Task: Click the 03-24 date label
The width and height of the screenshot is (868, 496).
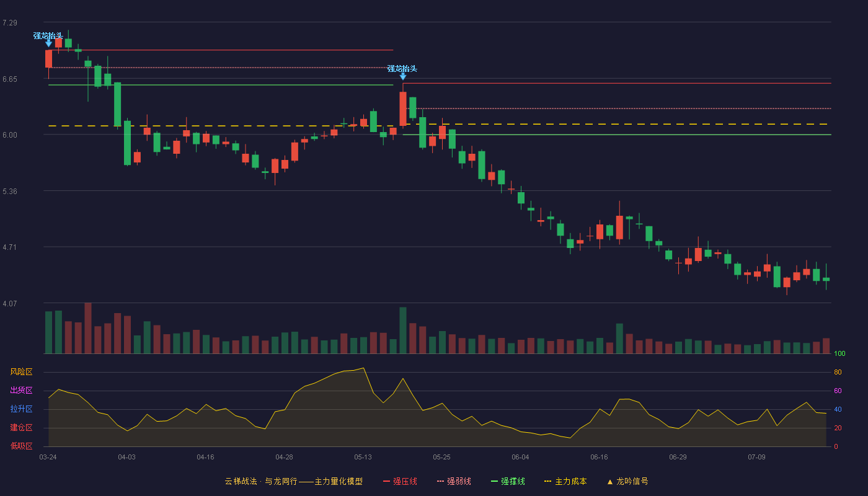Action: pos(48,457)
